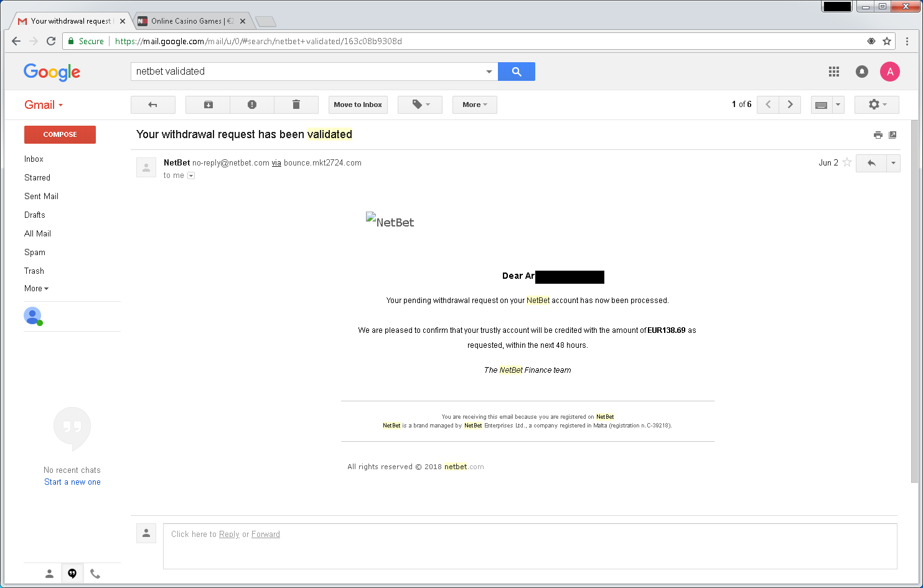Open email in new window icon
This screenshot has width=923, height=588.
[893, 135]
